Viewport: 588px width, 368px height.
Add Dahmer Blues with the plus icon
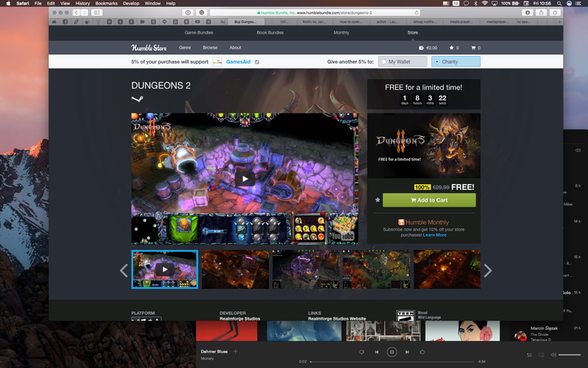[x=236, y=351]
